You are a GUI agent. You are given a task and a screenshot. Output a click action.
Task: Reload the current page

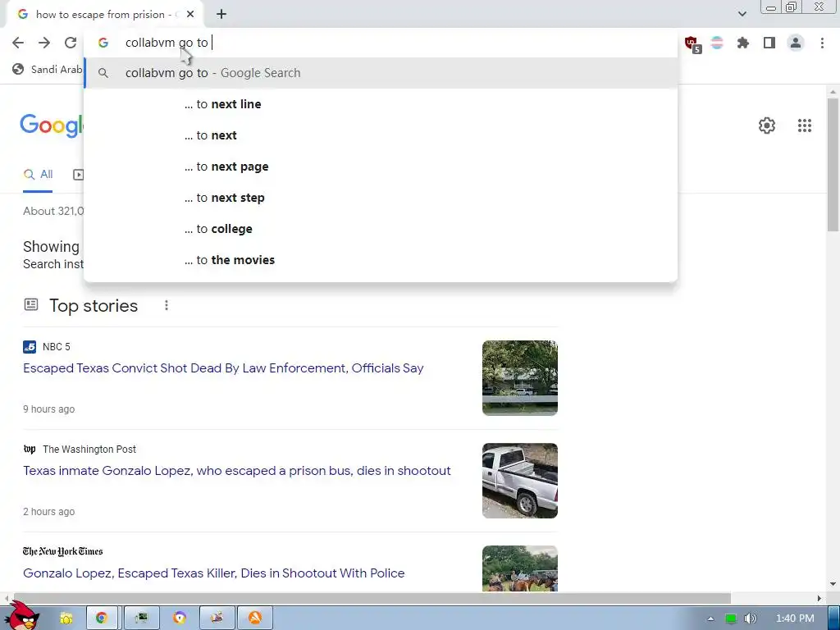71,43
